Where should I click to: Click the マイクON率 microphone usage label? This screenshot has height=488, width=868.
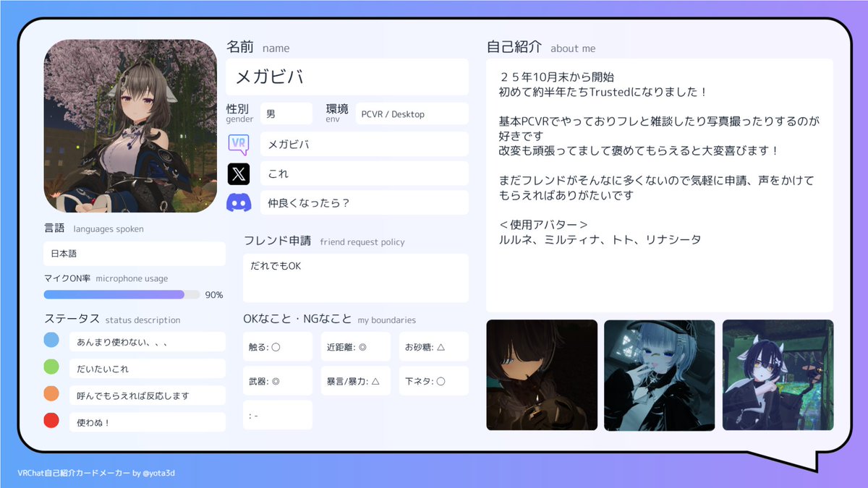pos(106,278)
